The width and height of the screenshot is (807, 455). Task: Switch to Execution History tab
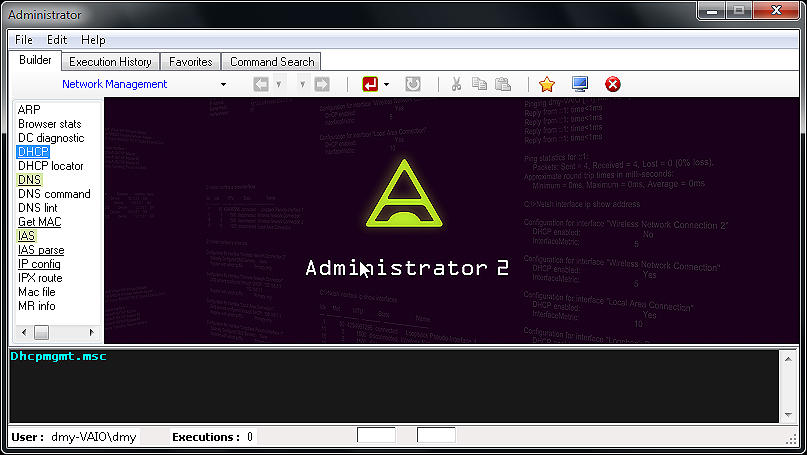(x=110, y=62)
